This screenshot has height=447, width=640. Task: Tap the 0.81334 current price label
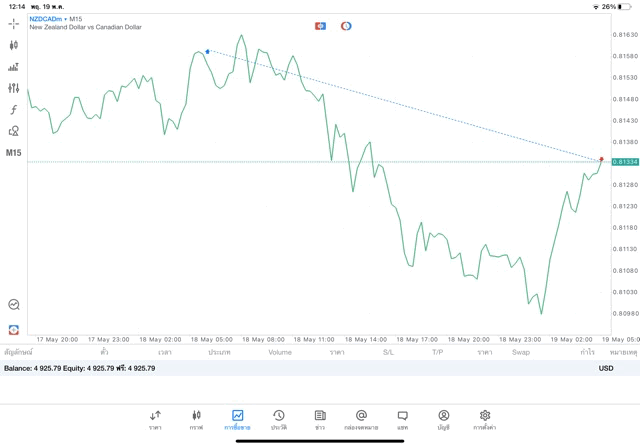625,162
